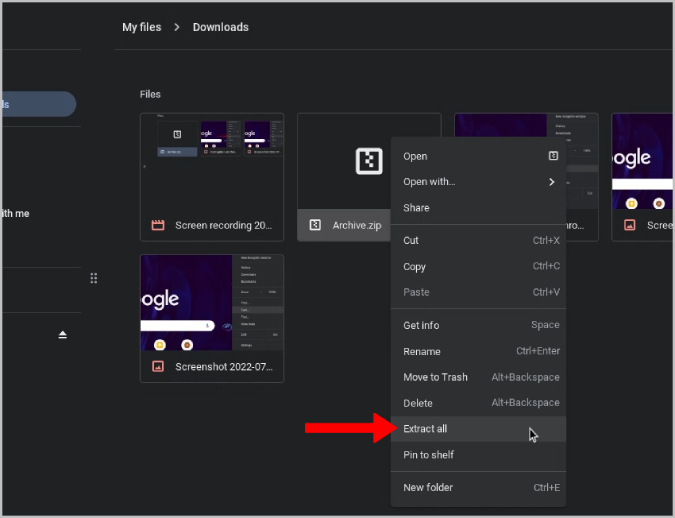Click image icon beside Screenshot 2022-07

coord(158,366)
